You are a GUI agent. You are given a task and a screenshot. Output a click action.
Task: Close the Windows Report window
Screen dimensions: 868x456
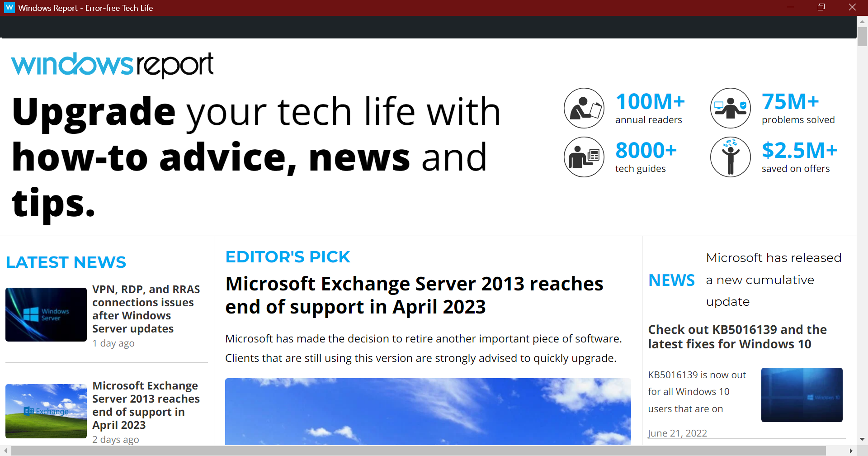852,8
